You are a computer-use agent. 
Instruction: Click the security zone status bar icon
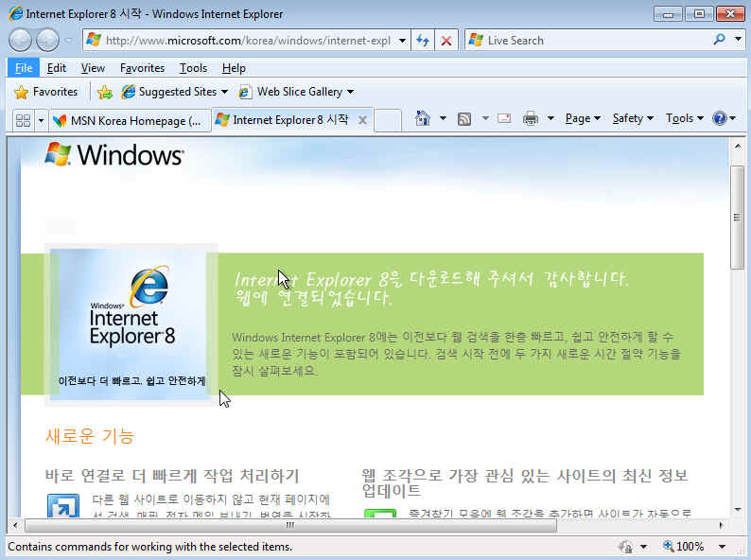point(625,547)
